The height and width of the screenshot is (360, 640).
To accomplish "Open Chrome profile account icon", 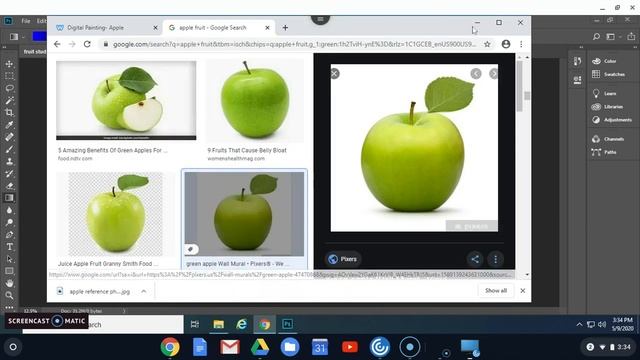I will click(506, 44).
